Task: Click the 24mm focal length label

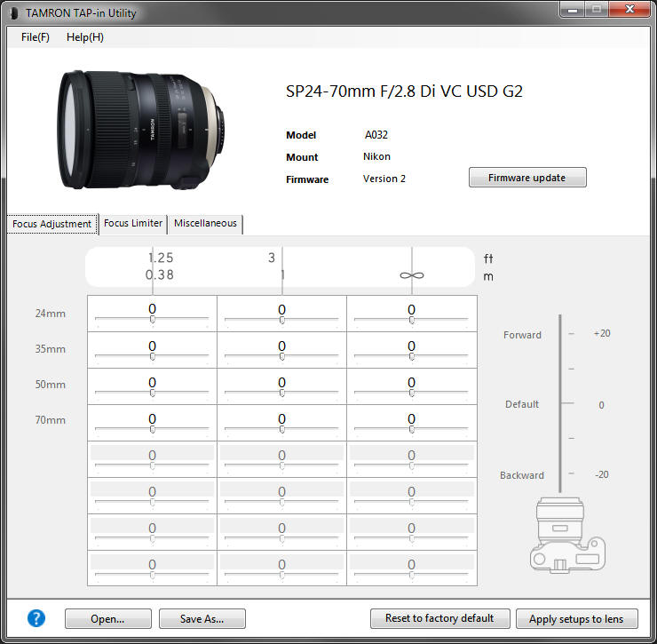Action: point(51,314)
